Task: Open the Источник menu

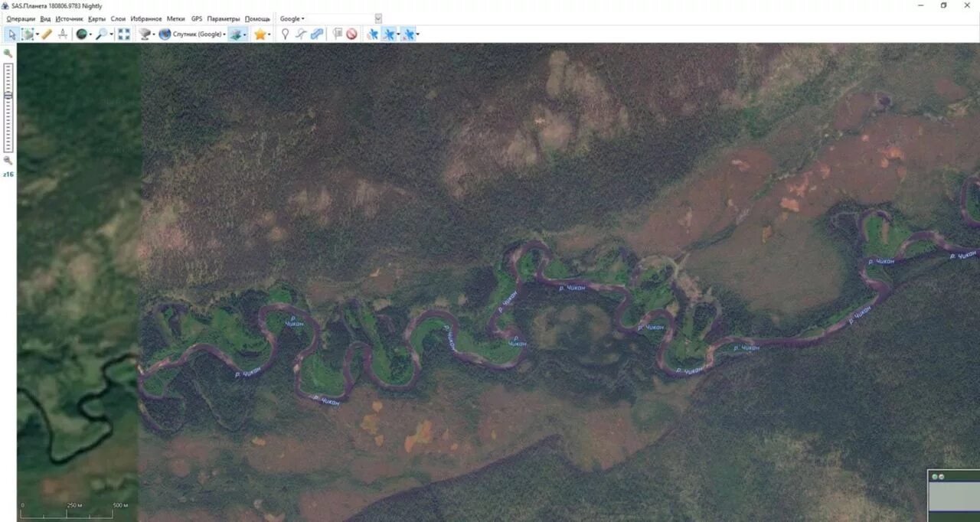Action: point(69,18)
